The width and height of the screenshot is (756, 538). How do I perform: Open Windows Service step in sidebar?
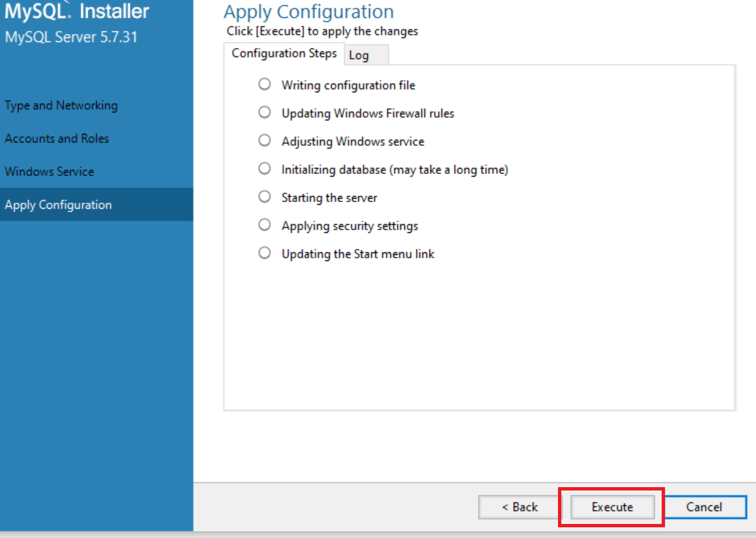(50, 171)
